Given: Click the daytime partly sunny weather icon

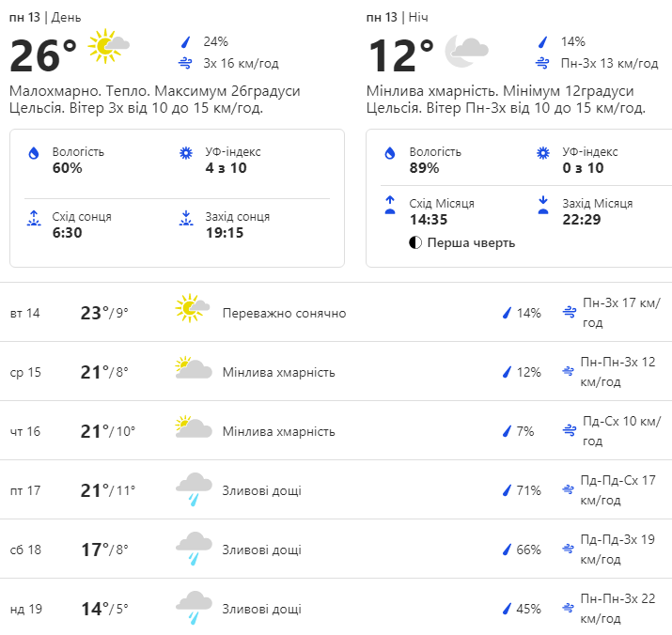Looking at the screenshot, I should point(107,46).
